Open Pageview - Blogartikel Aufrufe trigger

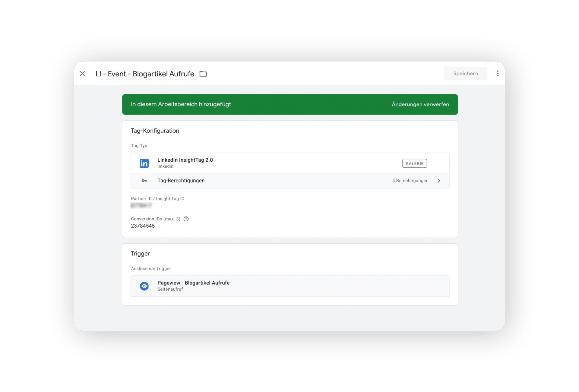[193, 283]
